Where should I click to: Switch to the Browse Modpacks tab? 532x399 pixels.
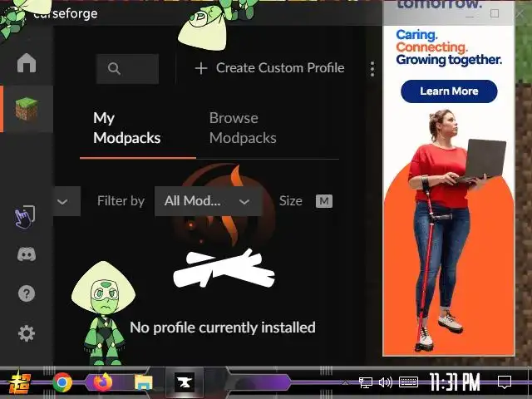coord(243,128)
